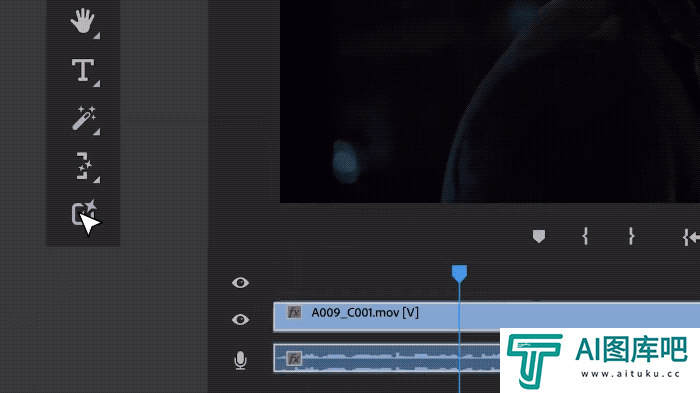Add a marker with the marker button

[x=539, y=236]
